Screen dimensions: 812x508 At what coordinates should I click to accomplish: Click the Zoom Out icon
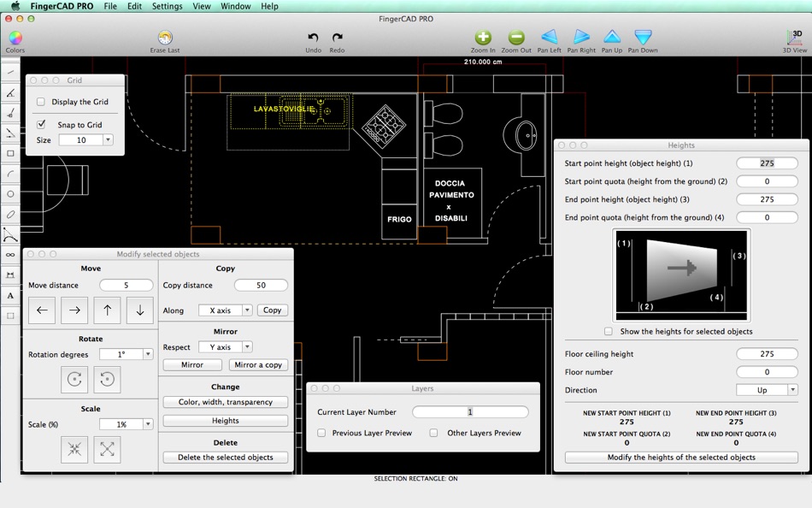pyautogui.click(x=515, y=38)
